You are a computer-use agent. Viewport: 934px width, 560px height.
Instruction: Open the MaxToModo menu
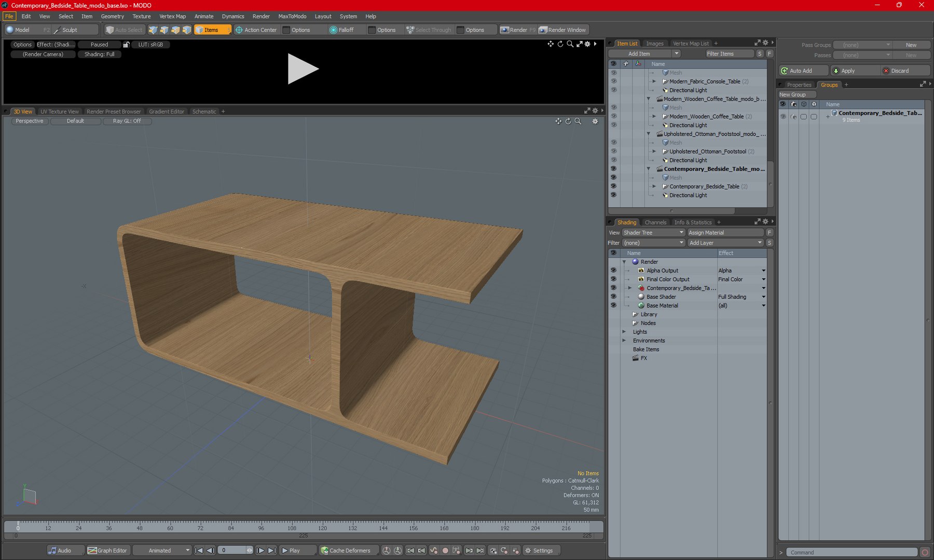tap(292, 16)
